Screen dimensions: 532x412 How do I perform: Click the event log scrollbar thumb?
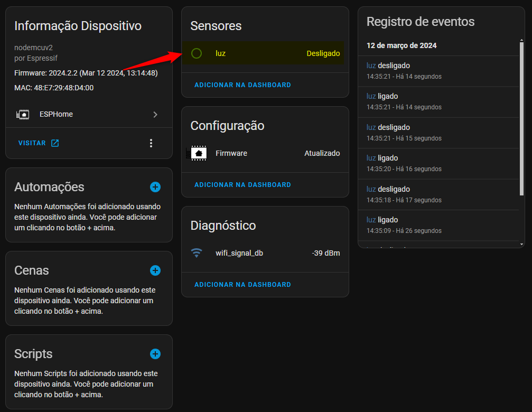[x=521, y=119]
